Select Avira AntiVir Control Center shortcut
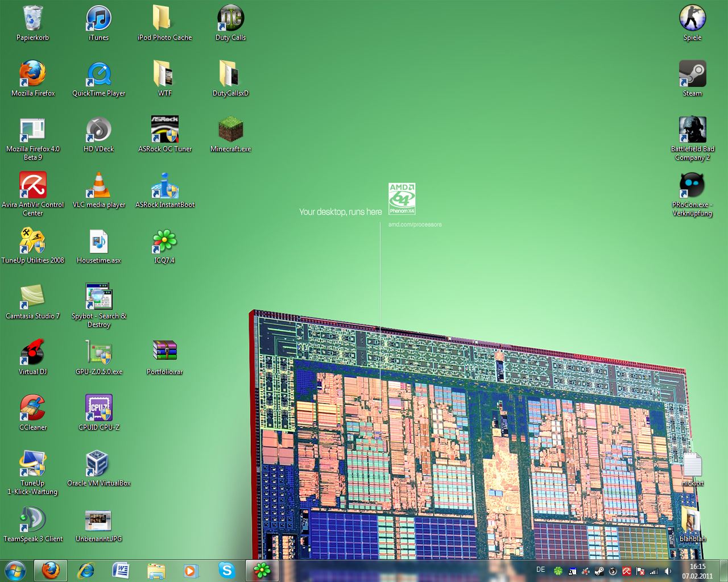 coord(33,195)
